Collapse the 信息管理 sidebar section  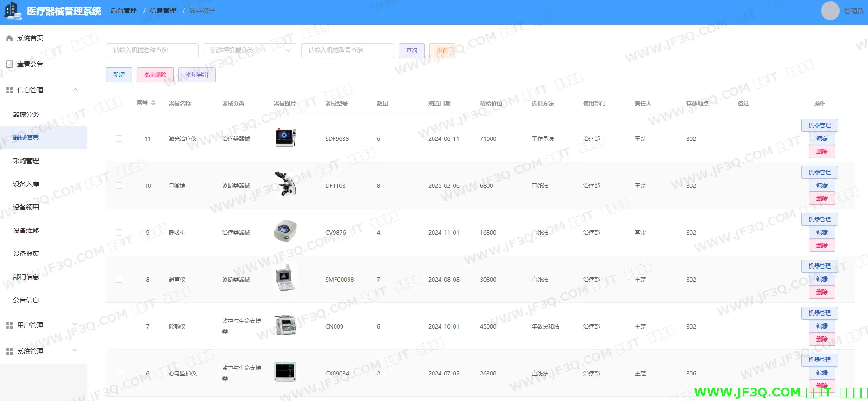click(75, 90)
